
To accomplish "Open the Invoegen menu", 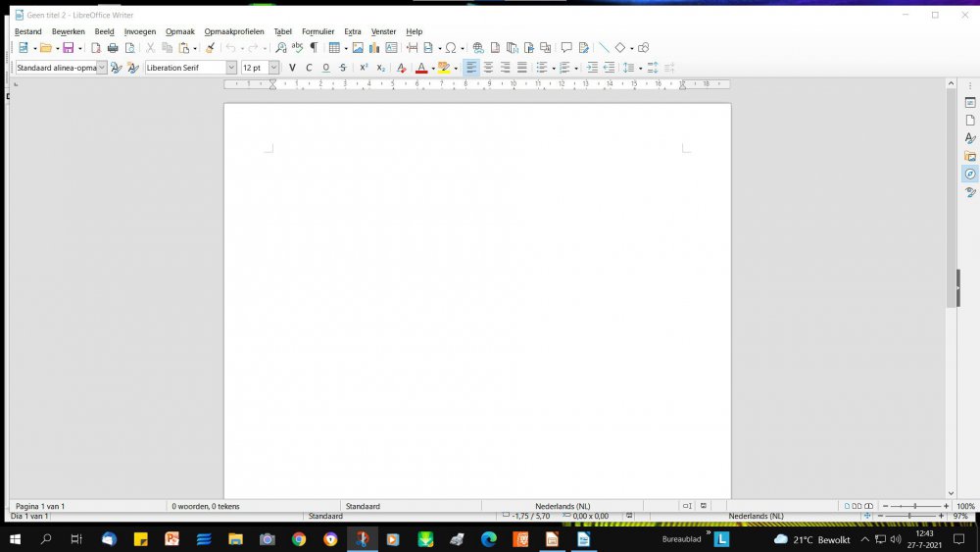I will (139, 31).
